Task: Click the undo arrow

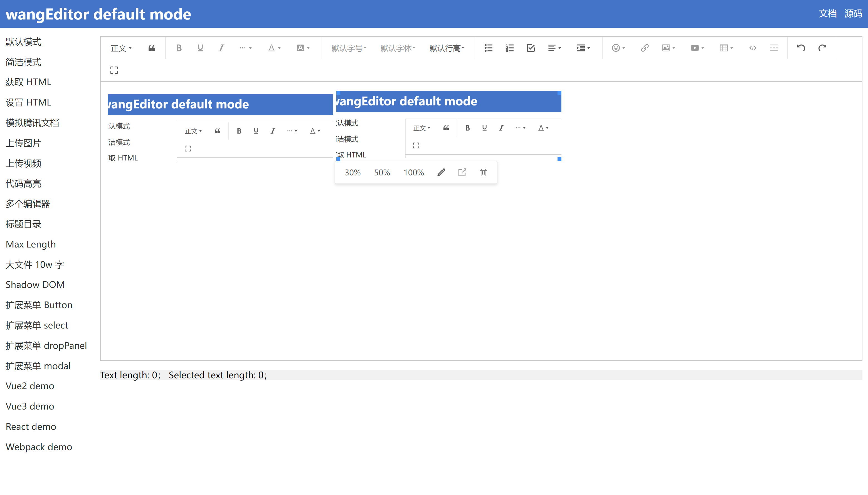Action: 801,48
